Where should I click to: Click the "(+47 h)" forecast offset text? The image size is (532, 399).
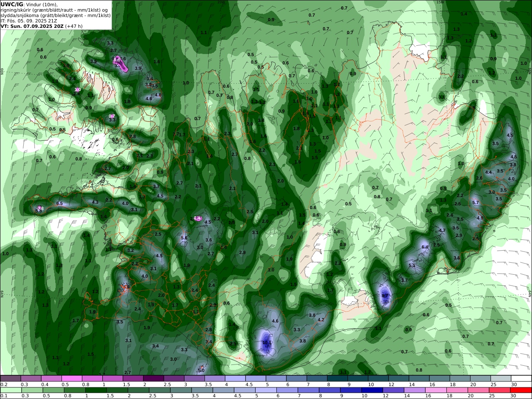(74, 26)
